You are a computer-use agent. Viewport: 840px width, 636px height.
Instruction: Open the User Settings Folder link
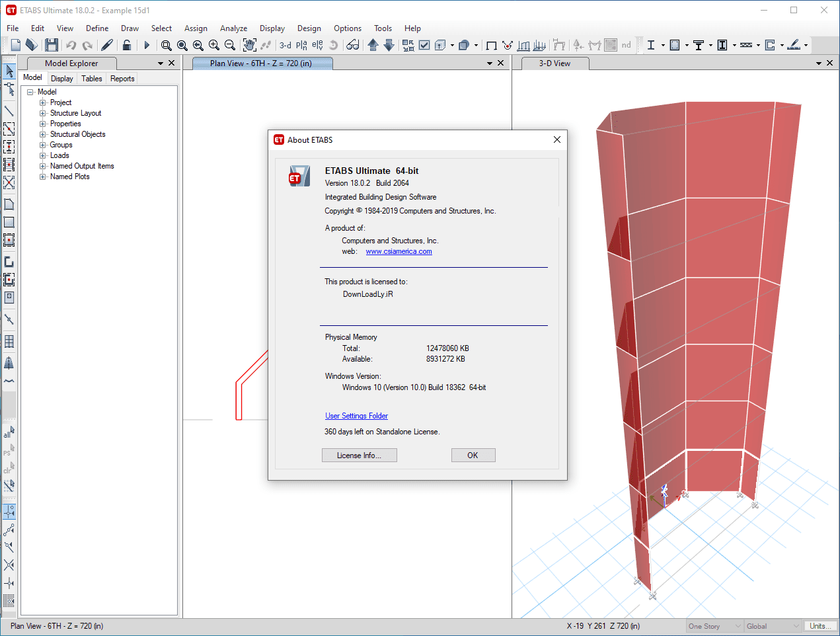tap(356, 416)
